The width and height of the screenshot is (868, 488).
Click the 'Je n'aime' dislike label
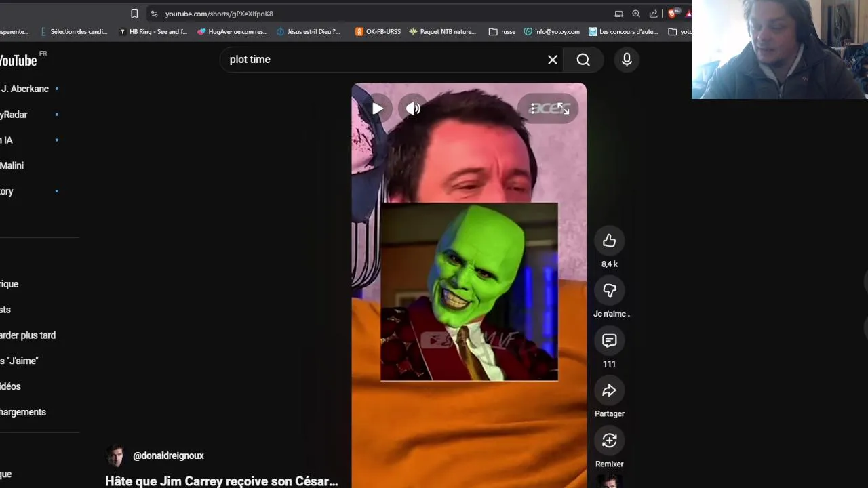point(611,314)
